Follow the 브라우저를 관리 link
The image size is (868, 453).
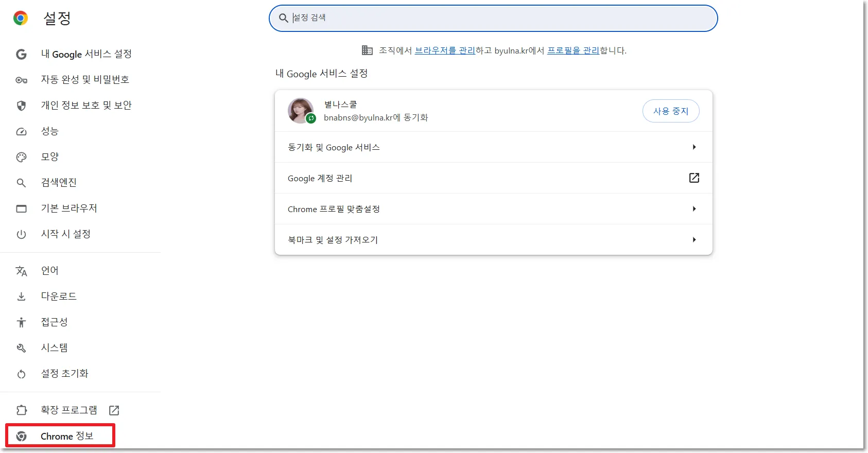point(445,50)
